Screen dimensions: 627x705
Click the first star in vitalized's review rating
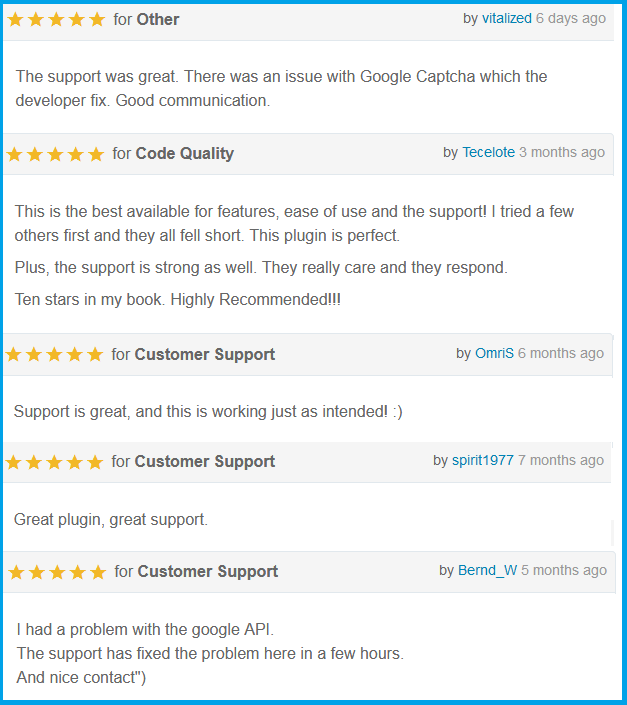[16, 20]
